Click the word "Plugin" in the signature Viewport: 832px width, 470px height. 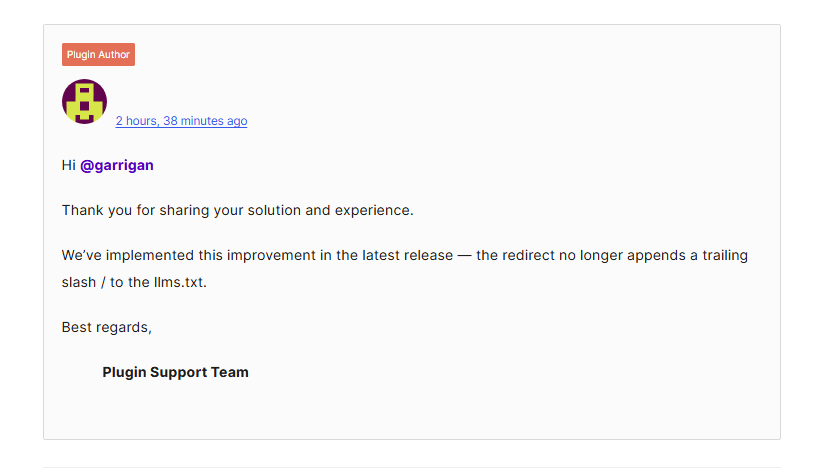(124, 372)
